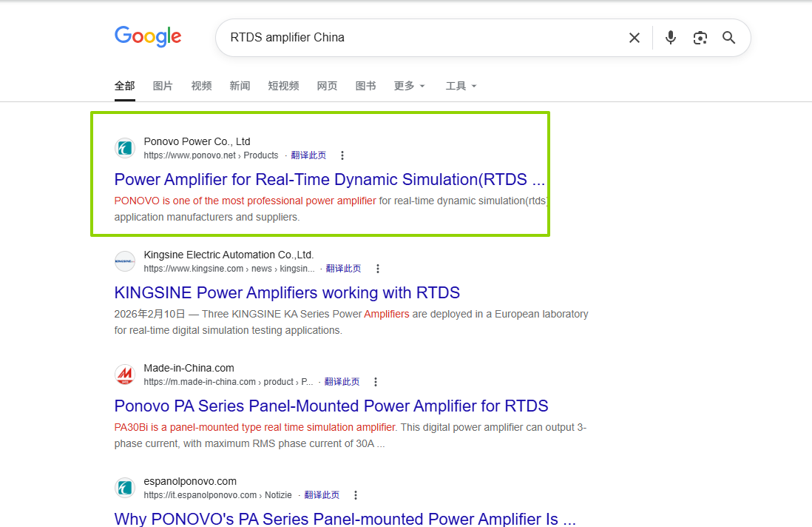Click snippet starting 'PA30Bi is a panel-mounted type'

click(x=350, y=435)
